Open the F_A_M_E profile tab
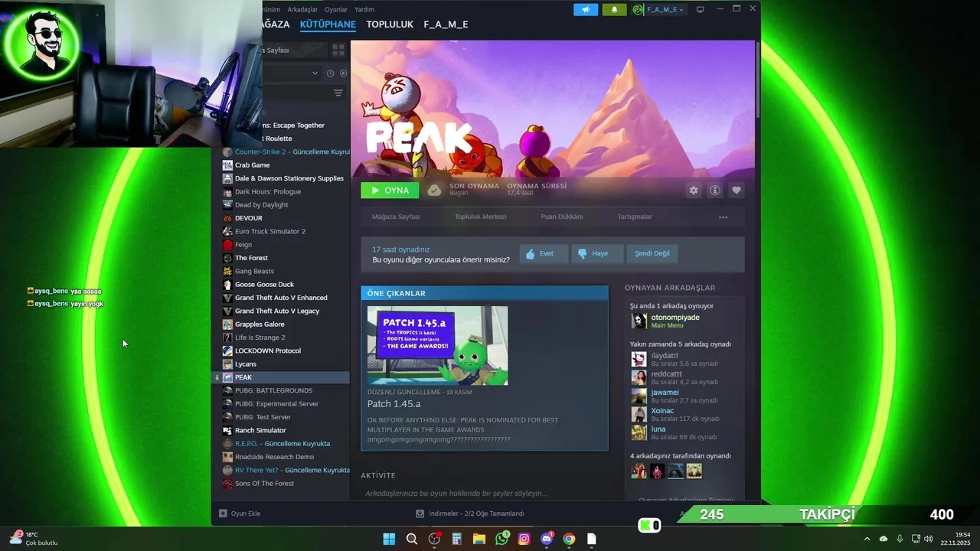This screenshot has height=551, width=980. point(446,24)
